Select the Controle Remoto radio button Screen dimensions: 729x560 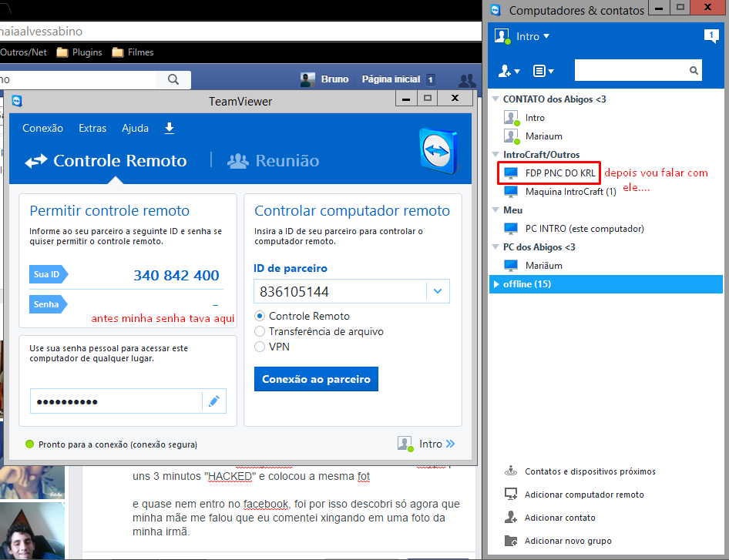point(260,316)
